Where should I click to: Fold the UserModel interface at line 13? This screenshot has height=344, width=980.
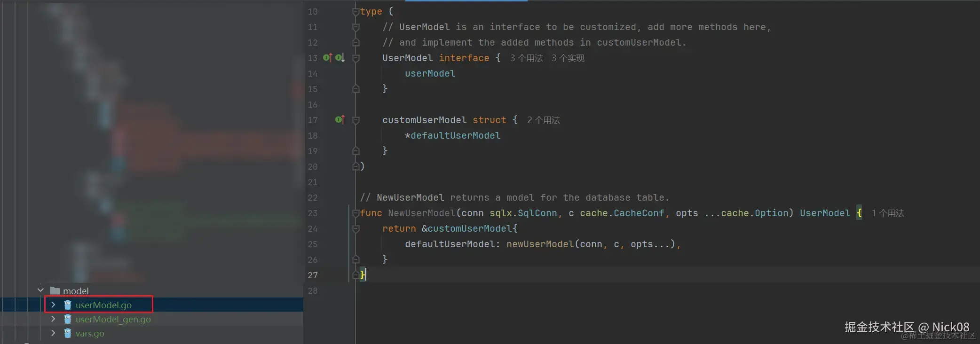[x=356, y=58]
